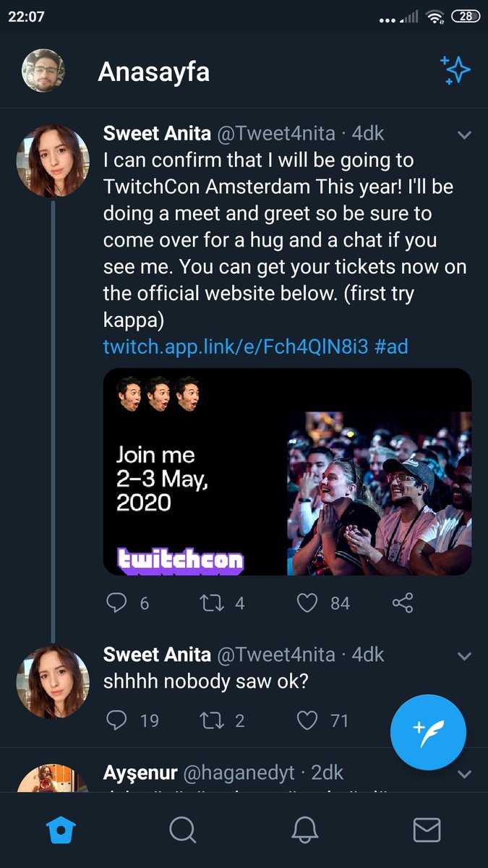Like the TwitchCon Amsterdam tweet
This screenshot has width=488, height=868.
tap(308, 603)
